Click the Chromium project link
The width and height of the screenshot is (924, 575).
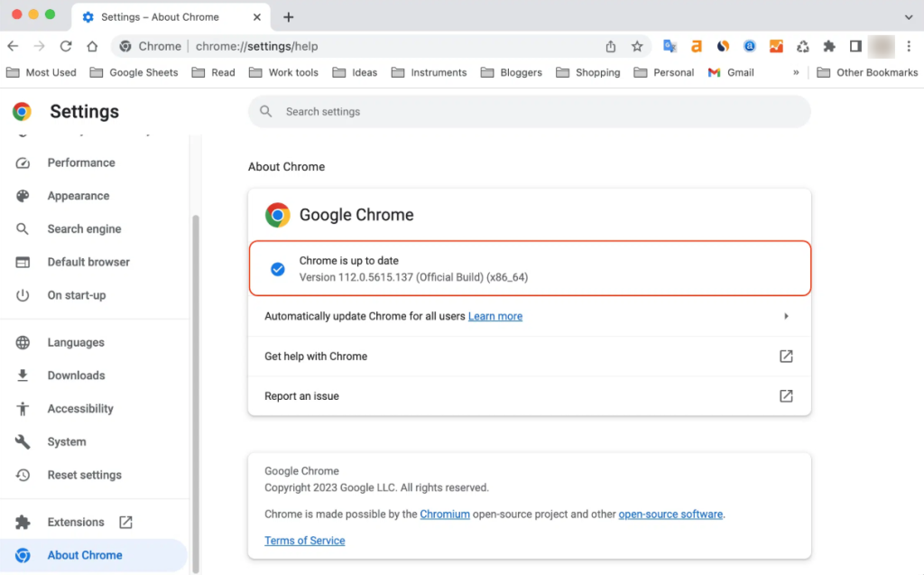(445, 514)
